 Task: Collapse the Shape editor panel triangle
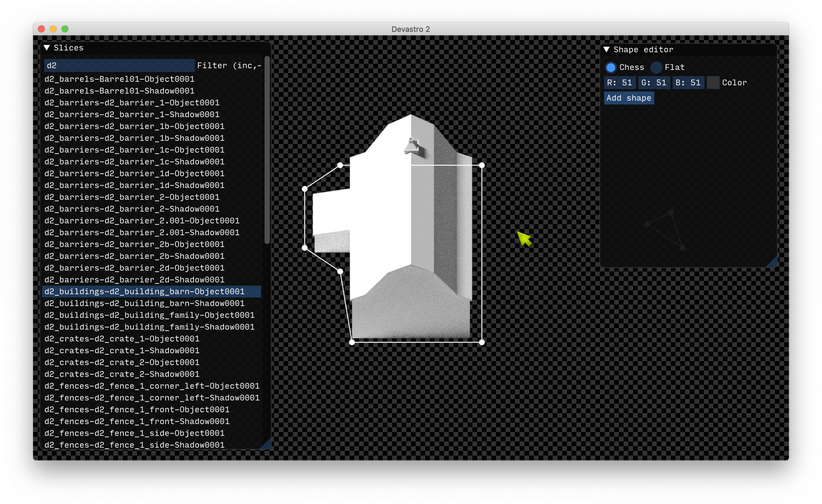pyautogui.click(x=607, y=50)
